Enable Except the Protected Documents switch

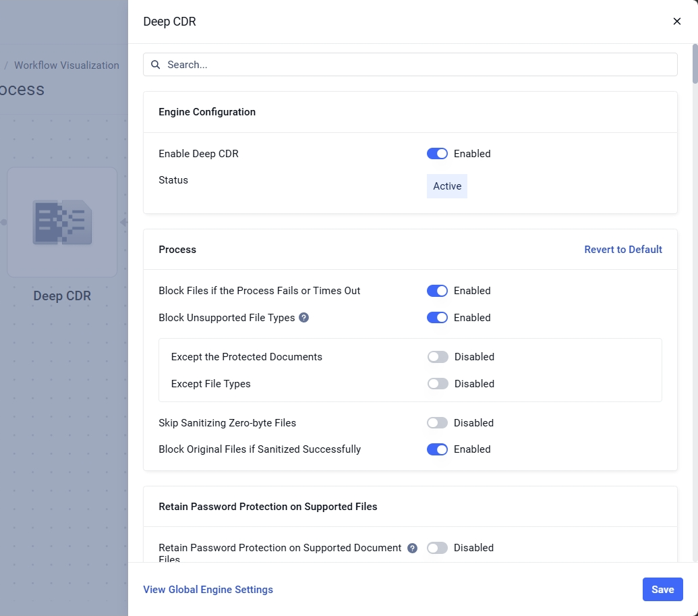[x=438, y=357]
